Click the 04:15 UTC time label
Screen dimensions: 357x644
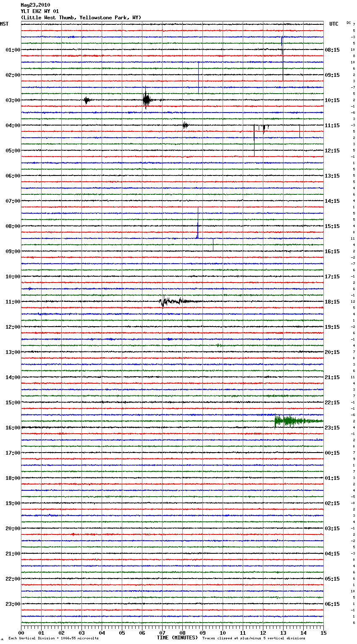[x=332, y=554]
